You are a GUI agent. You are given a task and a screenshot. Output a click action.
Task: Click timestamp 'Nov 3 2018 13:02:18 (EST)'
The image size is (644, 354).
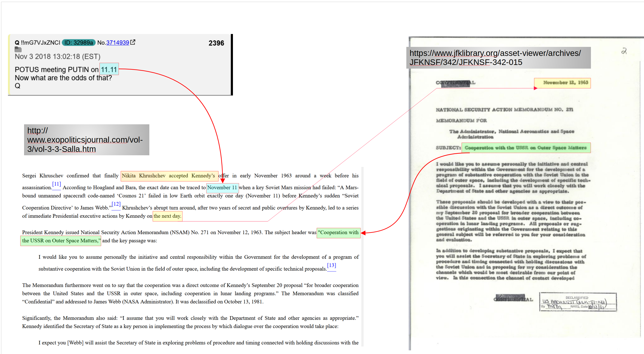tap(58, 57)
